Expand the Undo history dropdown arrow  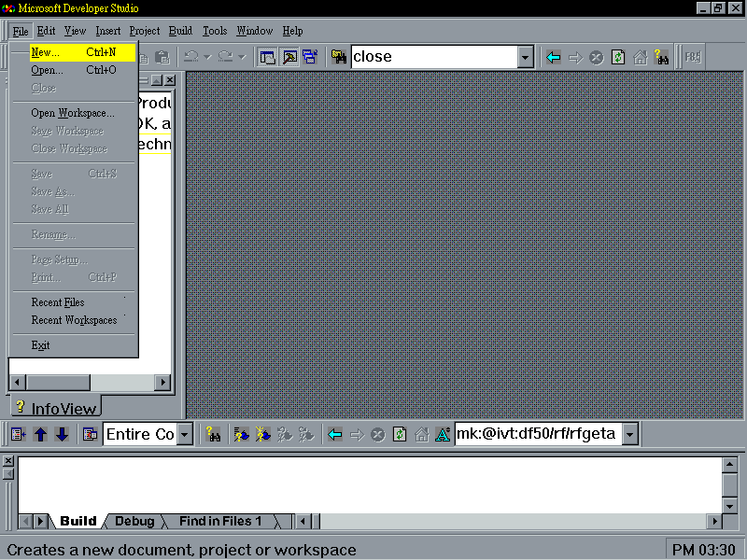pos(207,57)
